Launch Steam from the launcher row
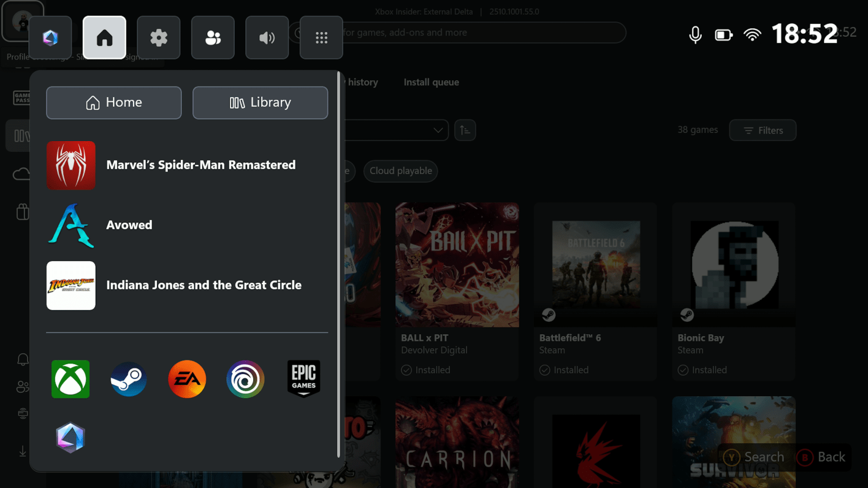The image size is (868, 488). pos(129,379)
